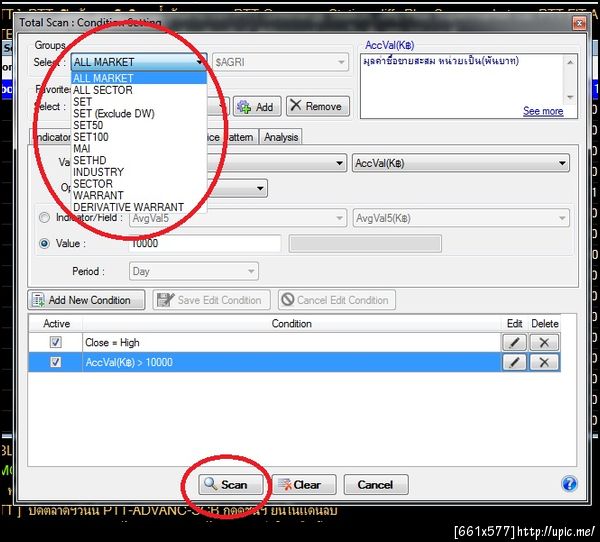Uncheck Active for AccVal(K฿) > 10000

[x=56, y=362]
